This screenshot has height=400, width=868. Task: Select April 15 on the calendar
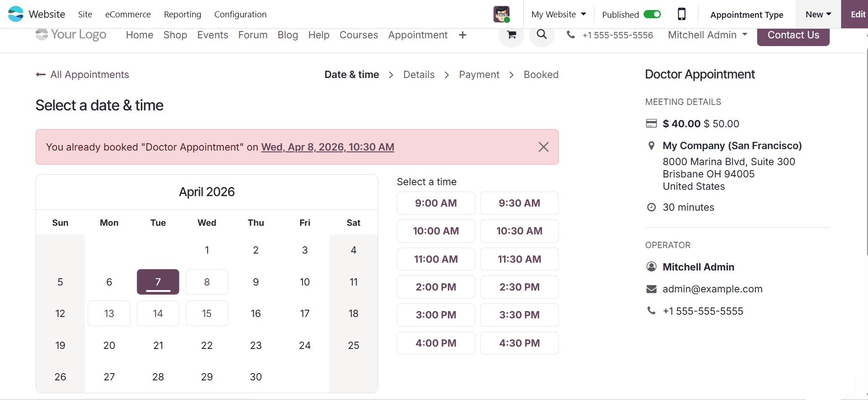coord(207,313)
